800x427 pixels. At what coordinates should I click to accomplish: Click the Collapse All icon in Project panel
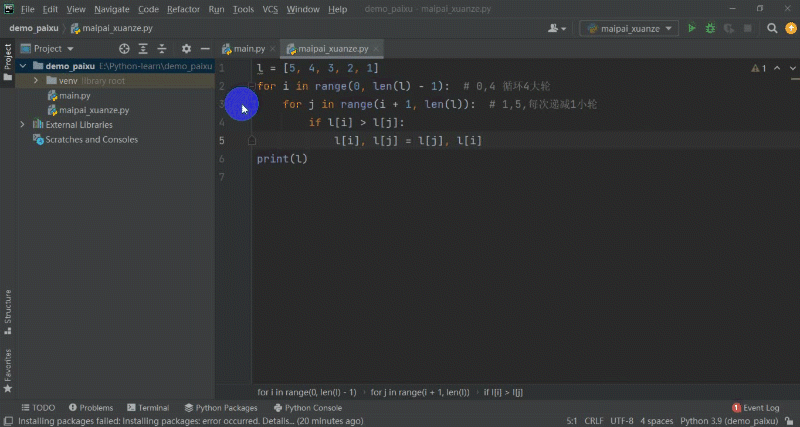(x=164, y=48)
